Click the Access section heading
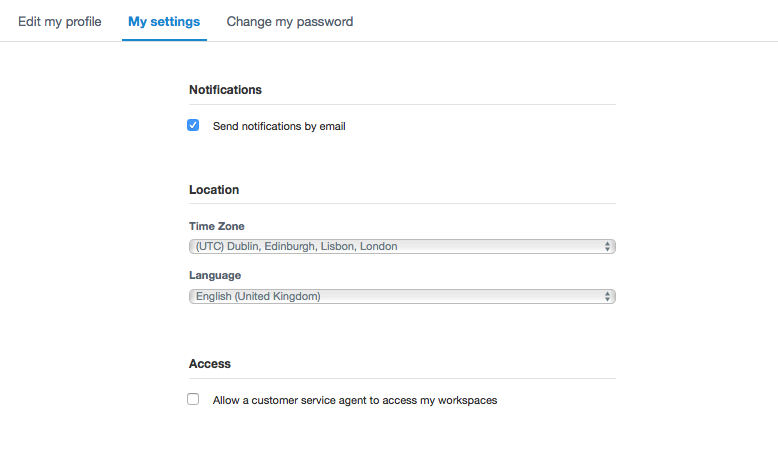778x449 pixels. [x=209, y=364]
